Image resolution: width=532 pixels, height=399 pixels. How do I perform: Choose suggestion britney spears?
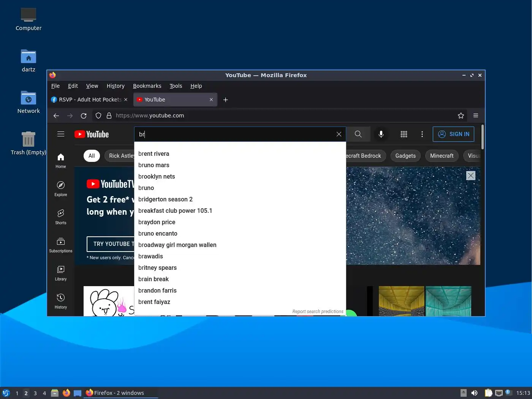(240, 268)
